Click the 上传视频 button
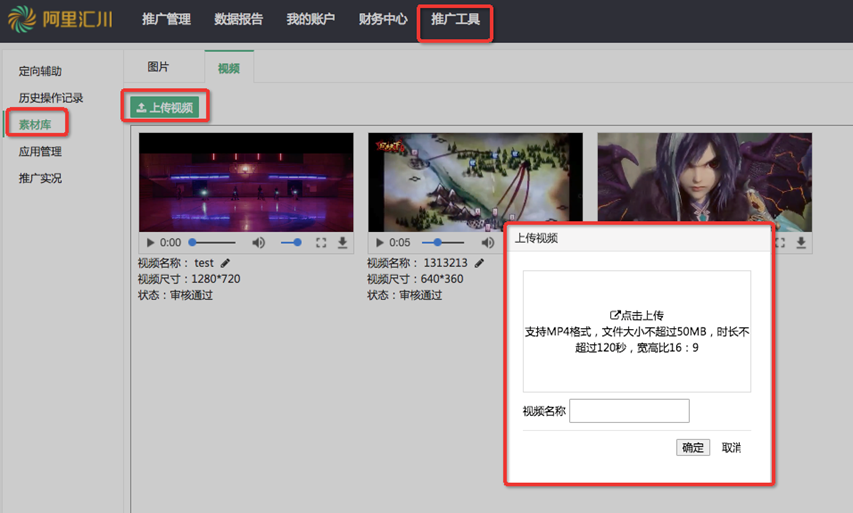This screenshot has width=853, height=513. click(164, 107)
